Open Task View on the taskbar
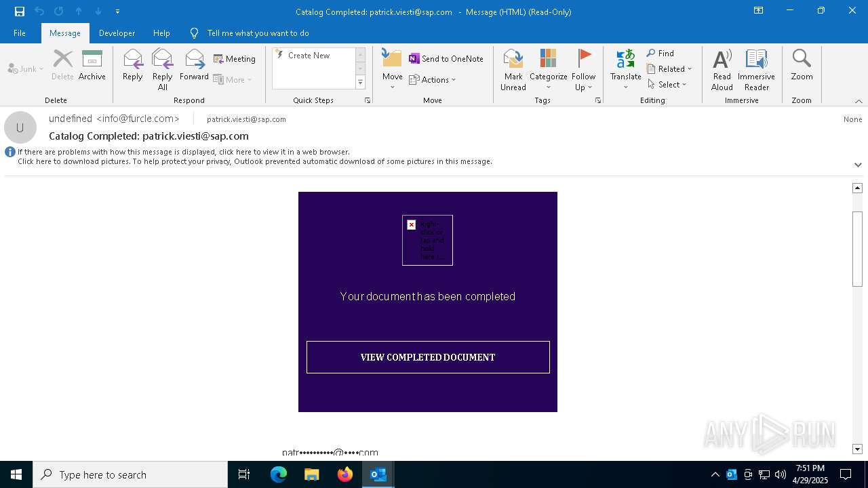Image resolution: width=868 pixels, height=488 pixels. point(244,474)
